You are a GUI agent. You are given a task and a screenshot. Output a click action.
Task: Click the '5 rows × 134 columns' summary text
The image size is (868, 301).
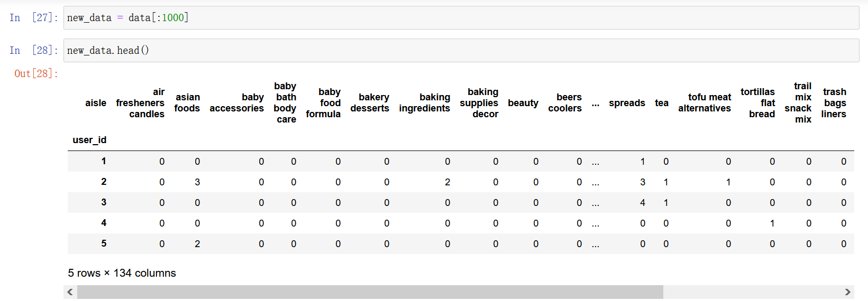pos(122,273)
